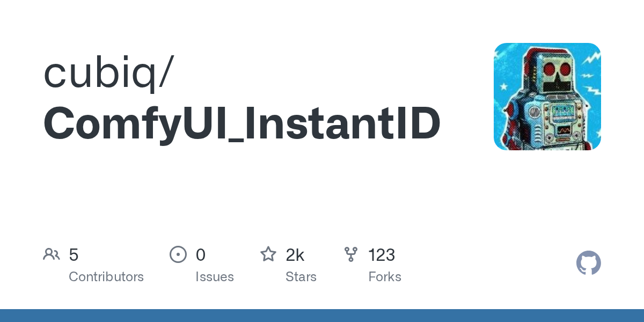Open the robot avatar image

pos(547,97)
